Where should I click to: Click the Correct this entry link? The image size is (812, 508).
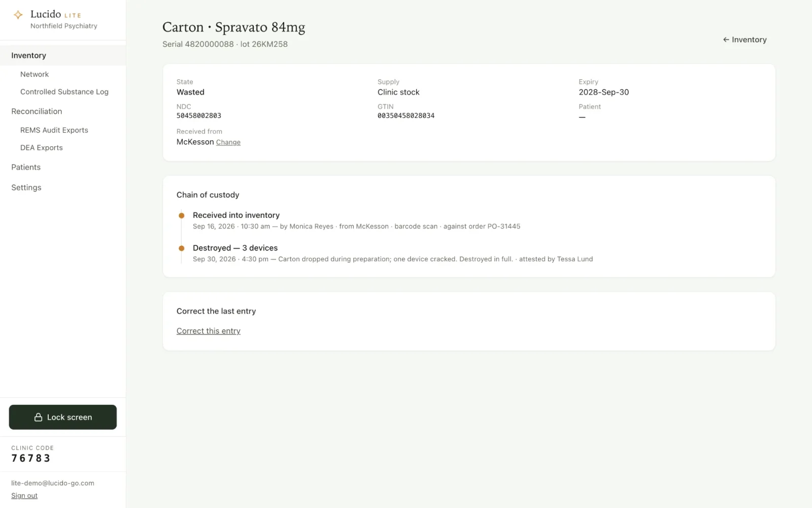[x=209, y=331]
